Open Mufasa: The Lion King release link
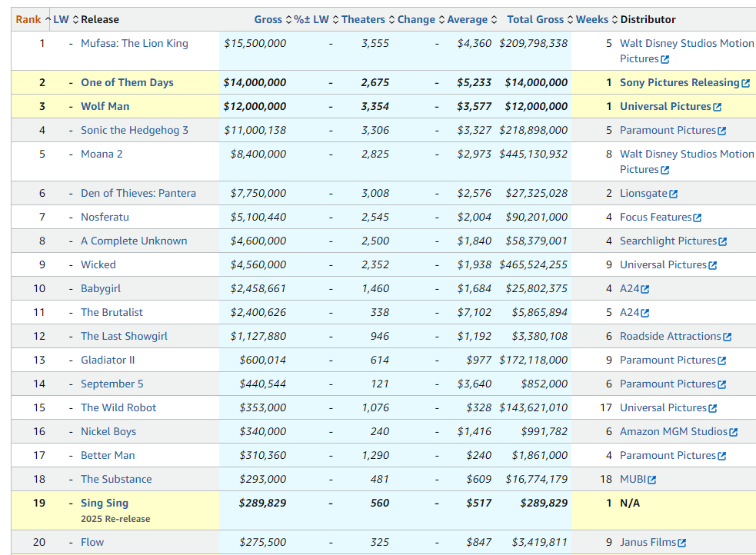The width and height of the screenshot is (756, 555). click(x=135, y=43)
